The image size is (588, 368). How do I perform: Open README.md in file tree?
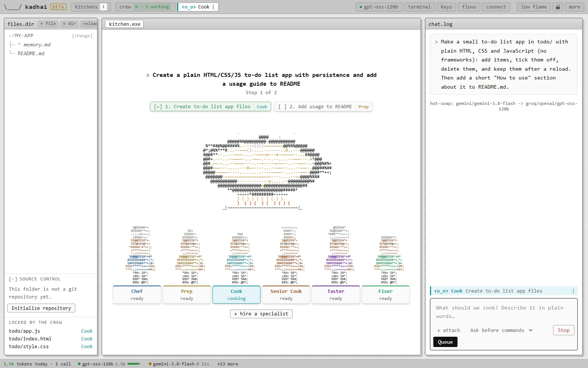pyautogui.click(x=31, y=53)
